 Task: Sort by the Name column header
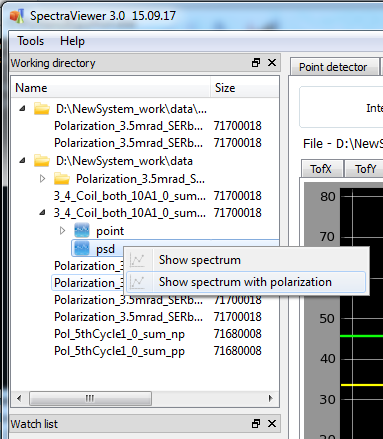(x=111, y=88)
